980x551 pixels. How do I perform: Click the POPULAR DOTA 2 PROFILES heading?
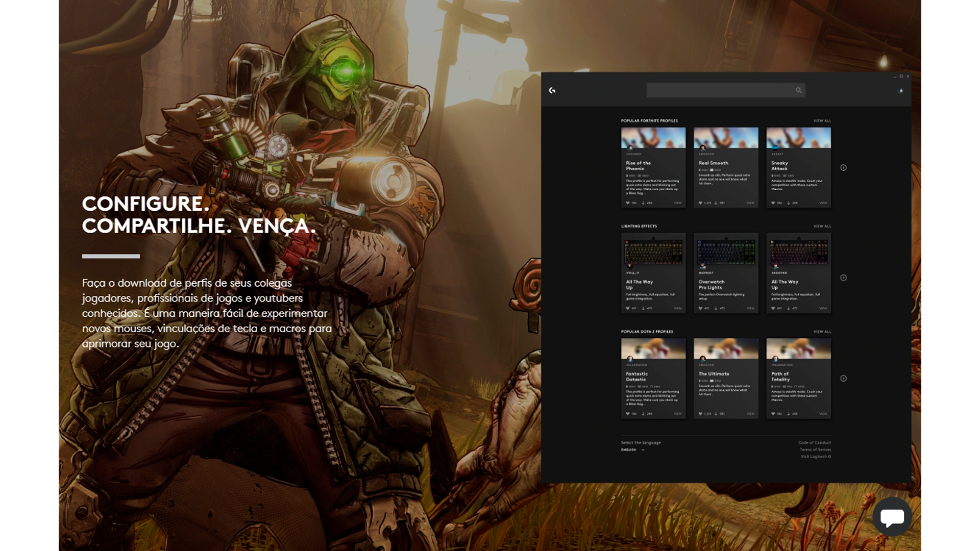(647, 332)
